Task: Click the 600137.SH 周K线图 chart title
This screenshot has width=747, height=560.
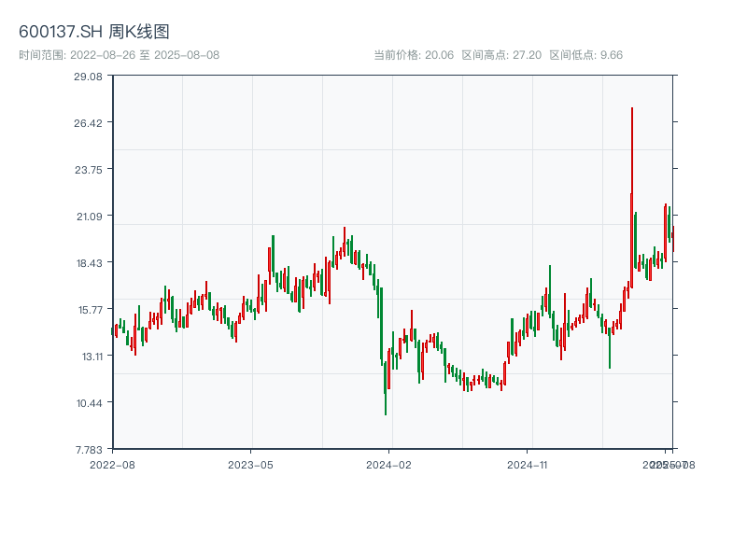Action: coord(94,33)
